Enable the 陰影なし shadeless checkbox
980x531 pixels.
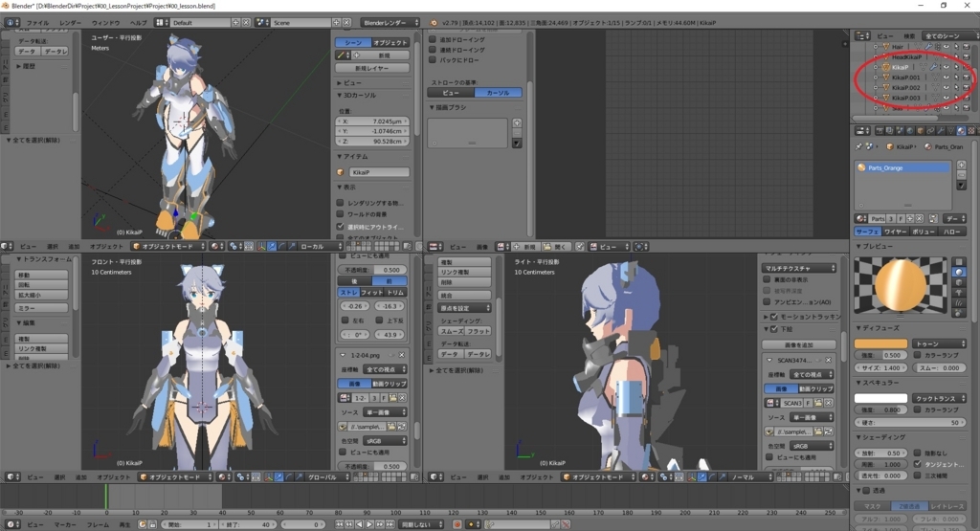coord(917,453)
